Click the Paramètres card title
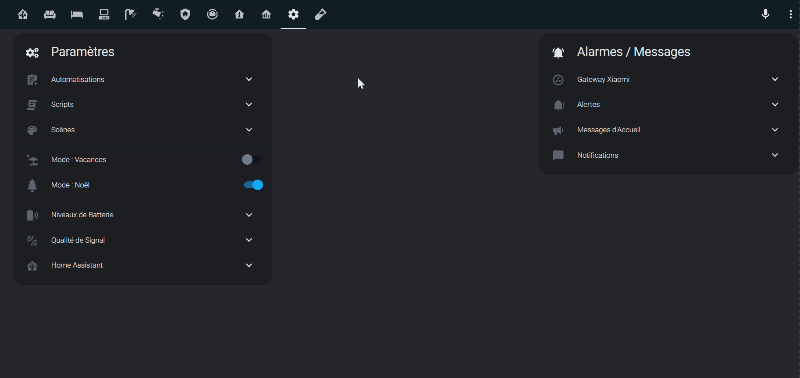This screenshot has height=378, width=800. 83,52
